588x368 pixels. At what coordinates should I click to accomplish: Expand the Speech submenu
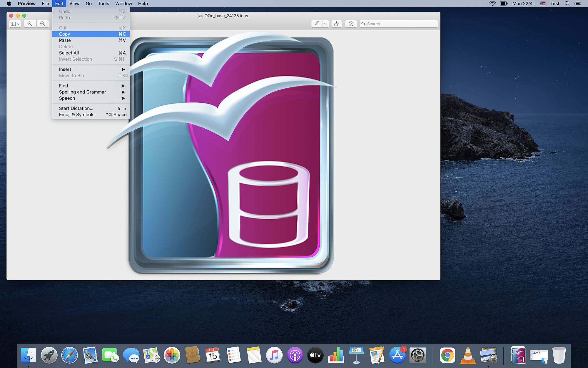tap(91, 98)
